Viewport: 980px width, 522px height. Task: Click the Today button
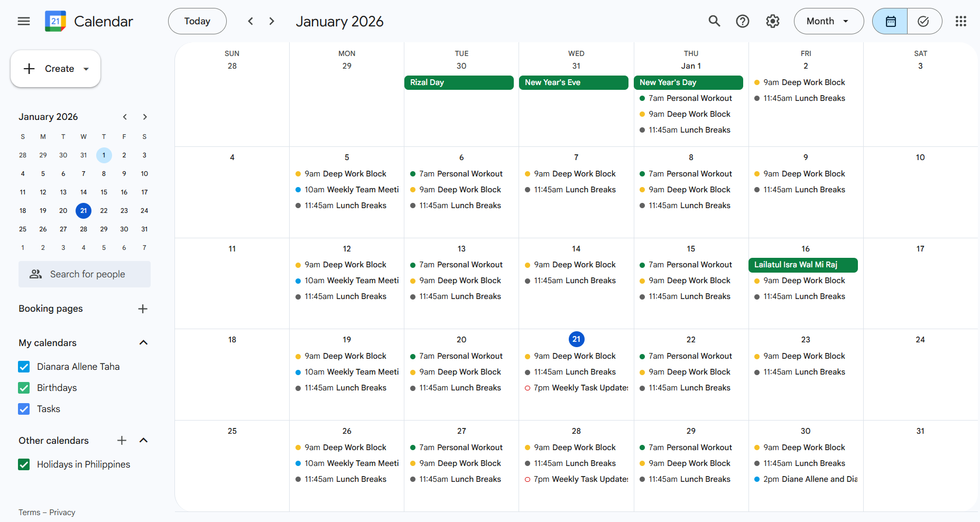197,21
